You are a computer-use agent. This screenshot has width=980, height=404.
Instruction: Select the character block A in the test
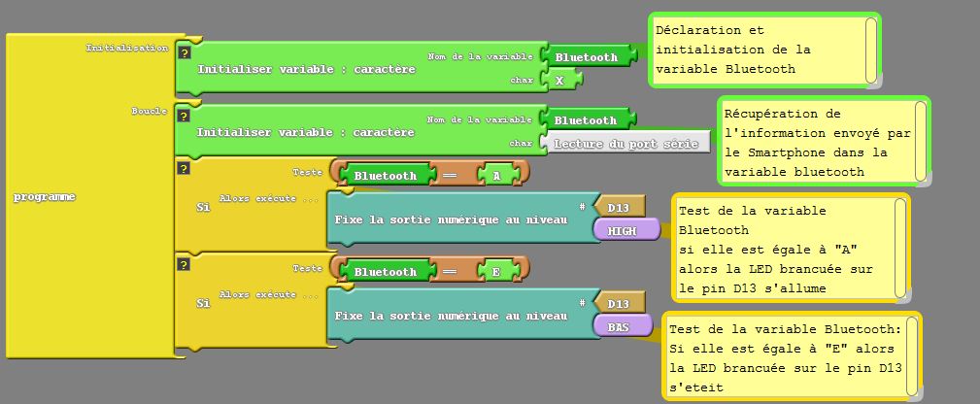coord(496,176)
